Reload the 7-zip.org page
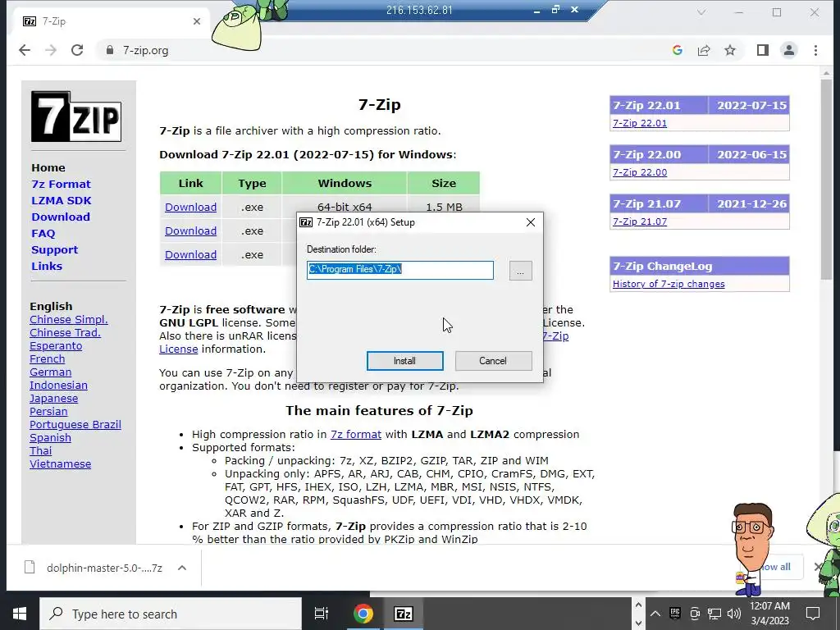Image resolution: width=840 pixels, height=630 pixels. click(77, 50)
